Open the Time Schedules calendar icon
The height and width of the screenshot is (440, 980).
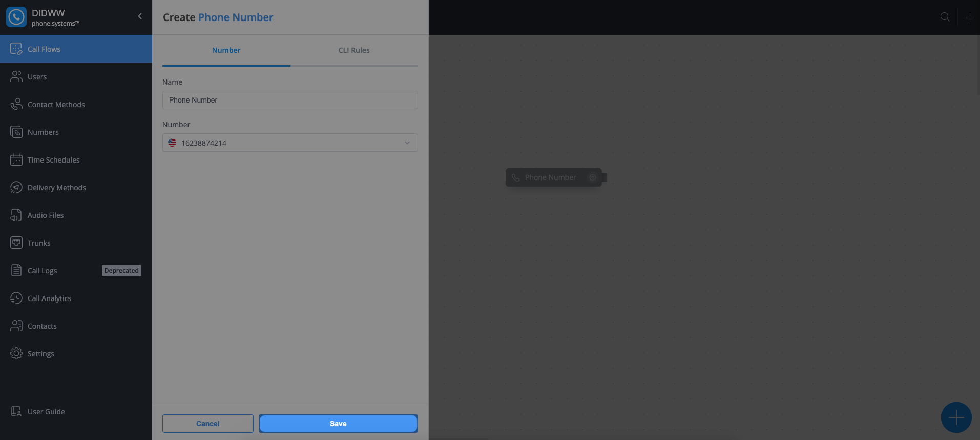pyautogui.click(x=16, y=159)
